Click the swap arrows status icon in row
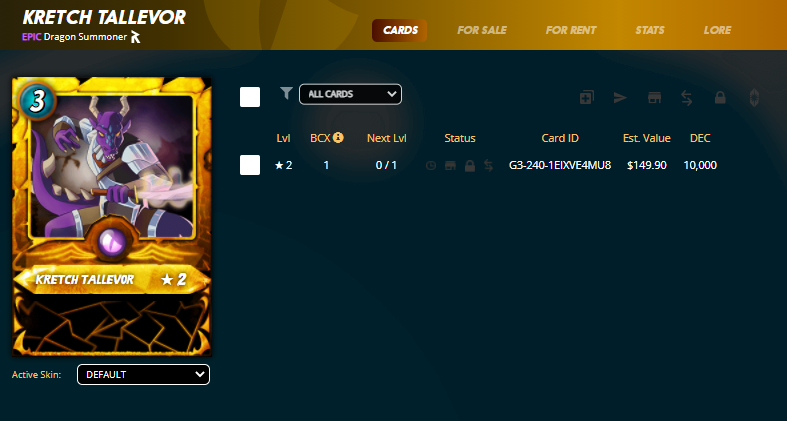The height and width of the screenshot is (421, 787). [x=488, y=165]
